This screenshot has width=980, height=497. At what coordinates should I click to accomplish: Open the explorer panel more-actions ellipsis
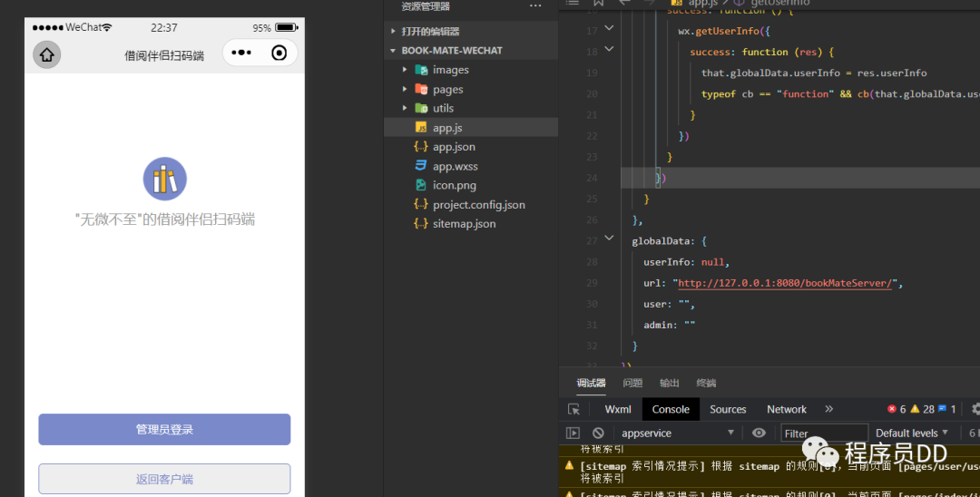click(x=535, y=6)
